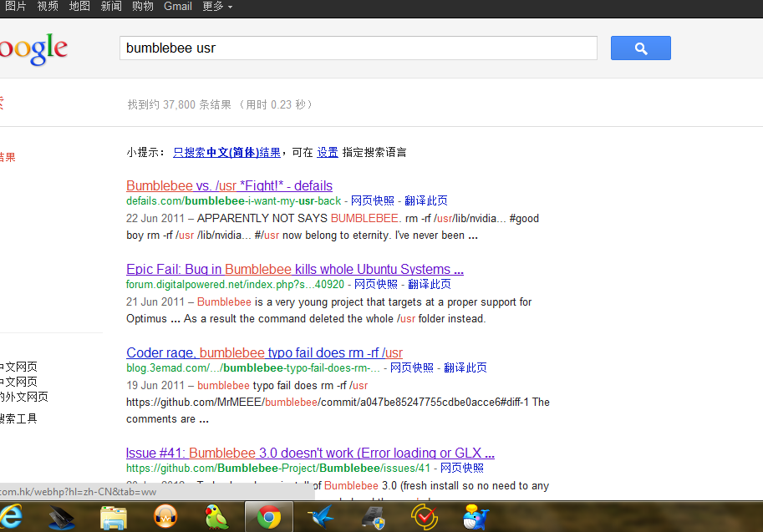Open 网页快照 for the defails.com result

point(372,200)
